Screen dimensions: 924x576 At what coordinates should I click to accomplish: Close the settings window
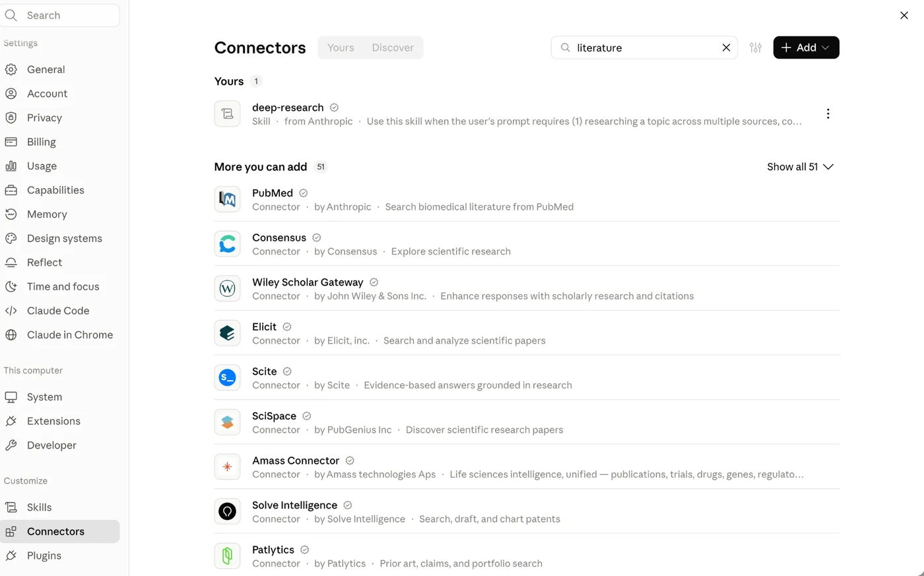[x=904, y=15]
